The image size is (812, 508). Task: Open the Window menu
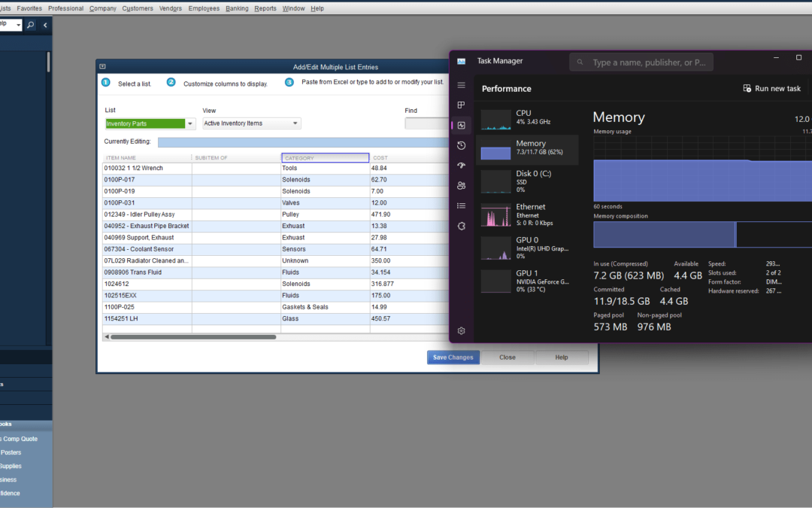pyautogui.click(x=294, y=8)
